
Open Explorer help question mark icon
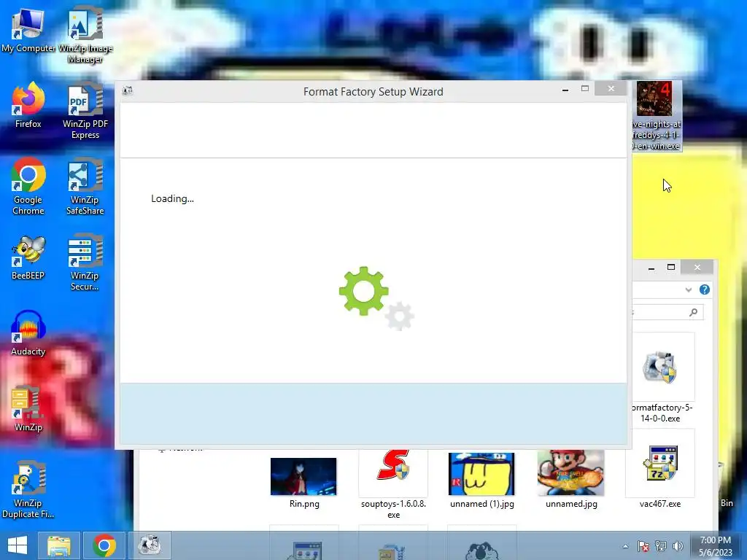click(x=705, y=289)
